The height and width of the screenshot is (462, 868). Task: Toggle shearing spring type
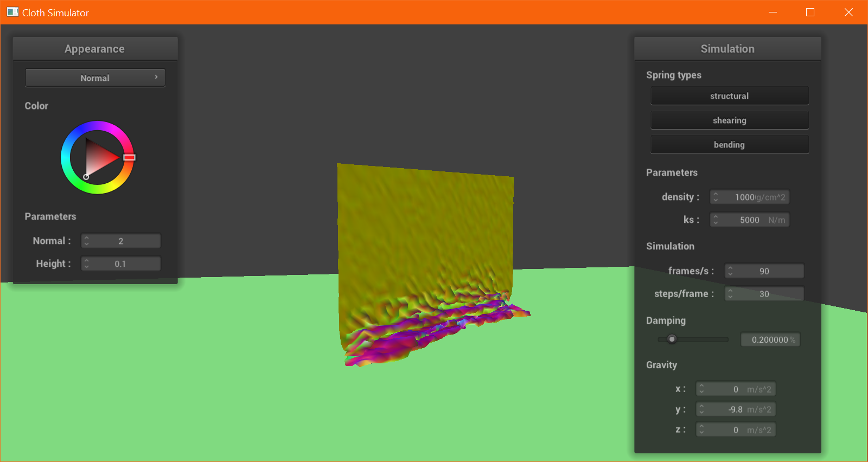tap(730, 120)
